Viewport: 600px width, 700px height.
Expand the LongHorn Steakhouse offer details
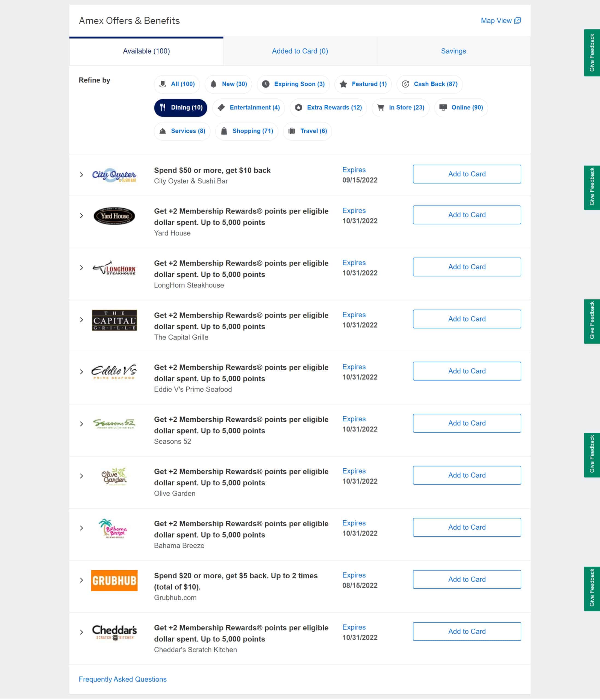81,268
